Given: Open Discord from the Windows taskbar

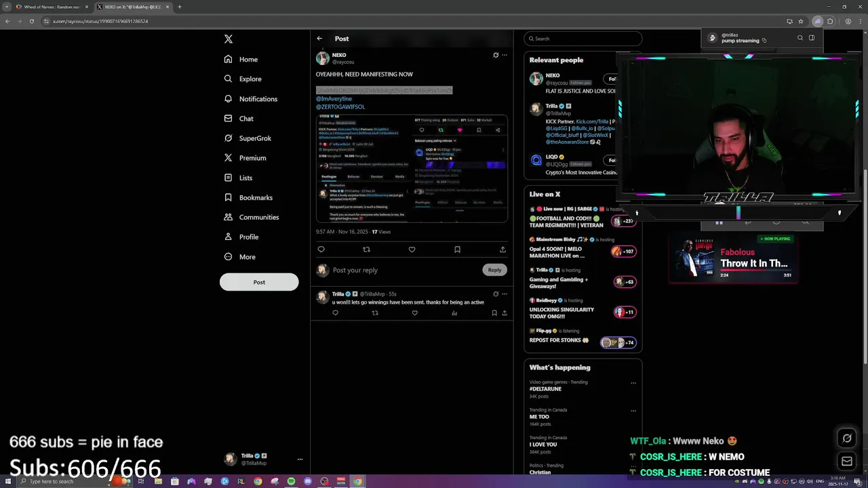Looking at the screenshot, I should click(x=308, y=481).
